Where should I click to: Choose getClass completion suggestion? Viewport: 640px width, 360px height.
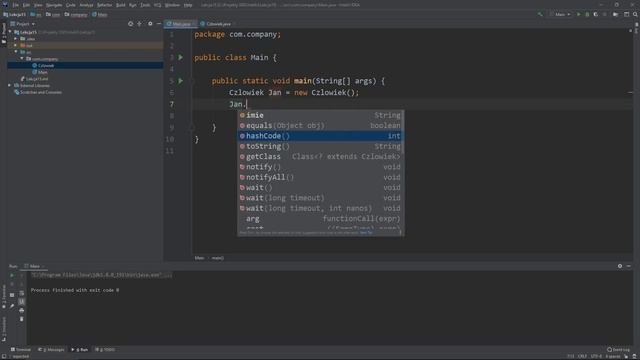point(320,157)
